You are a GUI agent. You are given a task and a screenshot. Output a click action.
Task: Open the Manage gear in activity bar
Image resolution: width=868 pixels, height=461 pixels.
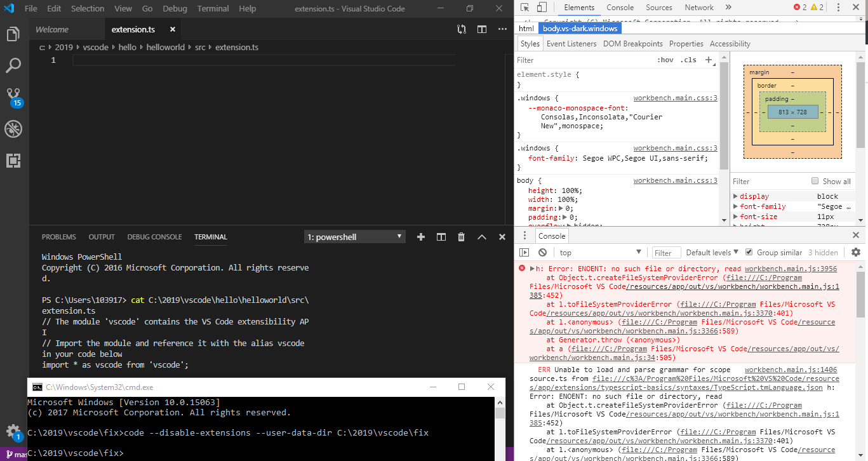[13, 432]
